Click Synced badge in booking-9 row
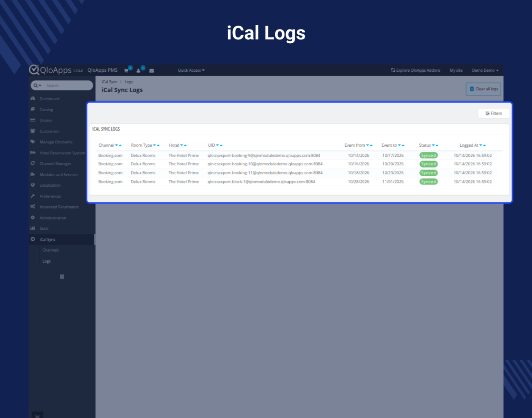The height and width of the screenshot is (418, 532). click(x=428, y=155)
